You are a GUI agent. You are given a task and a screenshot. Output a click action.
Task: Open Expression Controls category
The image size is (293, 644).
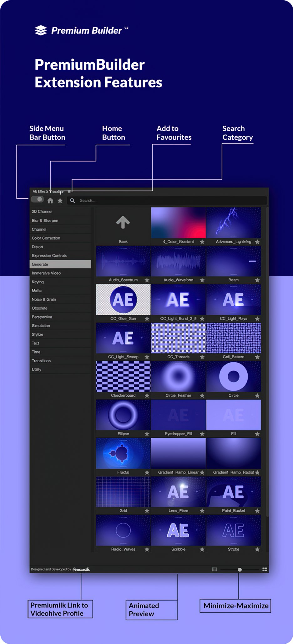(x=60, y=255)
